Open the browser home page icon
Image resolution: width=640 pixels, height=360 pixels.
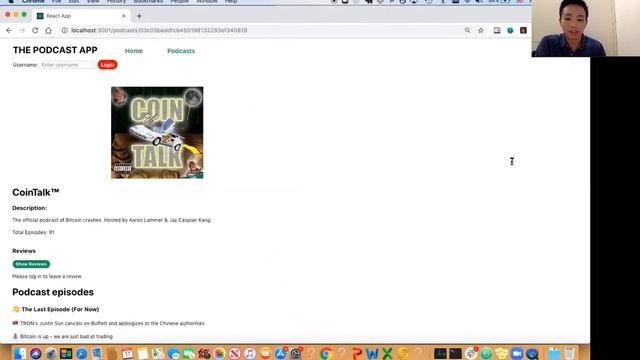pos(48,30)
